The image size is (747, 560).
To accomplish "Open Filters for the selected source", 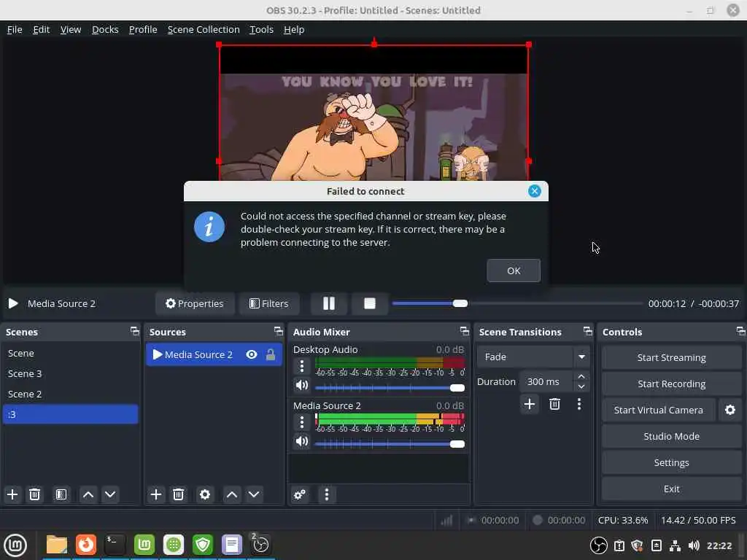I will (269, 303).
